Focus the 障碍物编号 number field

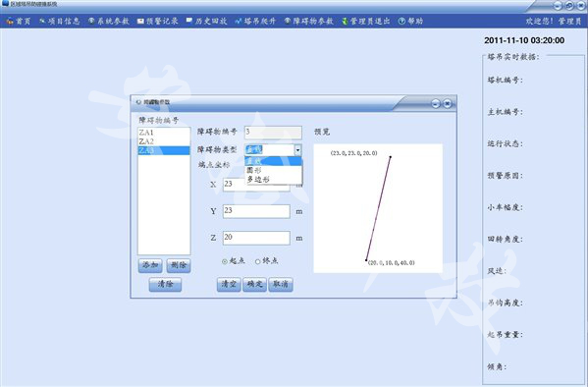tap(273, 133)
